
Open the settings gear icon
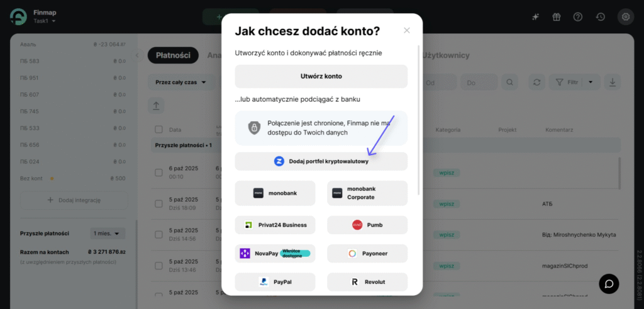click(626, 17)
